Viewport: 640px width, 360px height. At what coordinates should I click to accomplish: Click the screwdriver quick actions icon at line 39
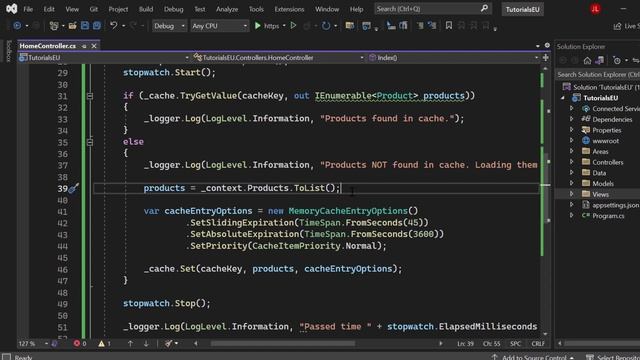pos(73,188)
